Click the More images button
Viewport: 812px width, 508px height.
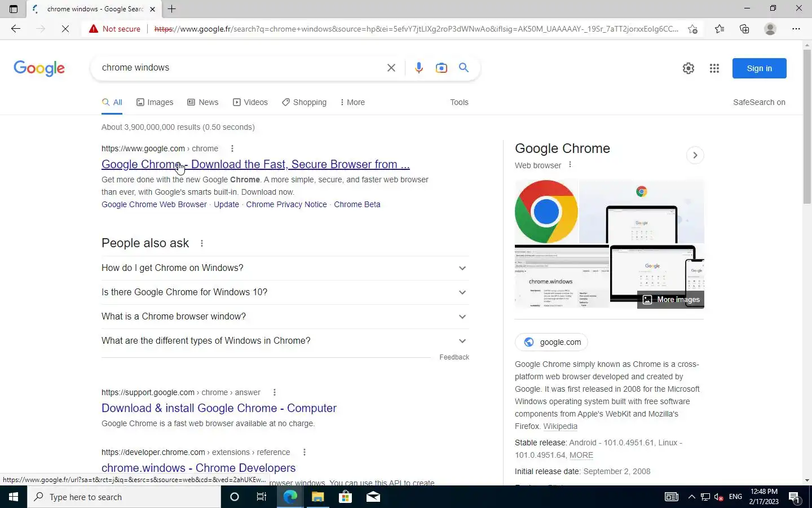[x=671, y=300]
